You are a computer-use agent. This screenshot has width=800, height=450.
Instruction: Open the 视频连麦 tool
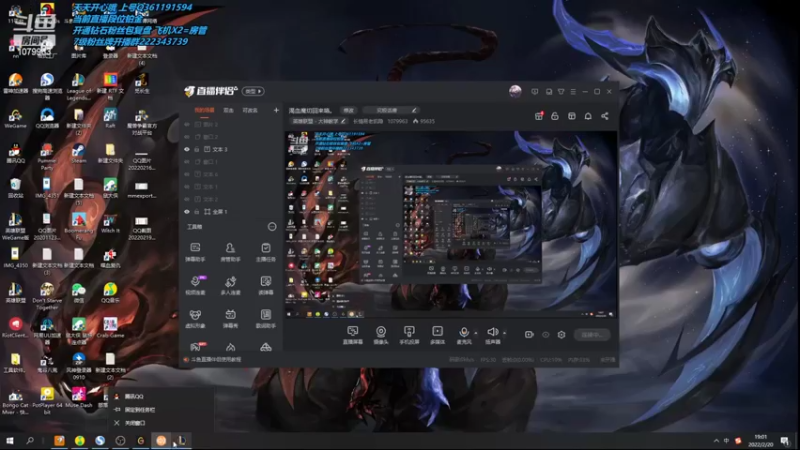(195, 285)
